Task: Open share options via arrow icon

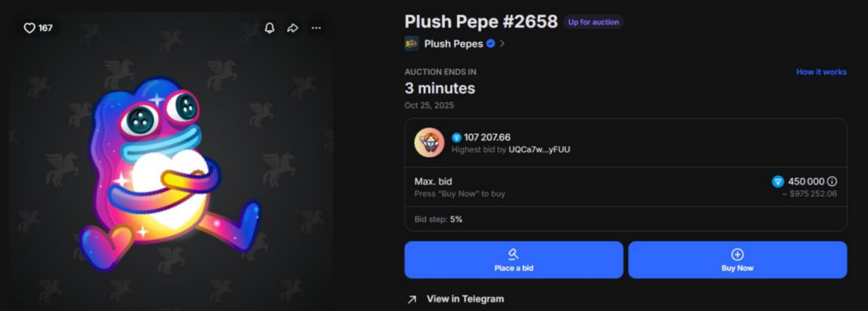Action: click(x=292, y=28)
